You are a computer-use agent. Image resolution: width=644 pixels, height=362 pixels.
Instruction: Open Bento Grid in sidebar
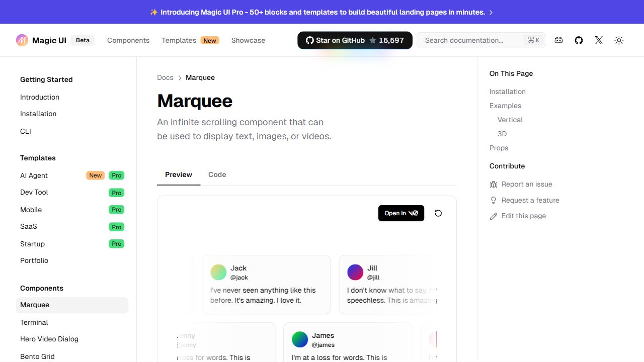click(x=37, y=356)
